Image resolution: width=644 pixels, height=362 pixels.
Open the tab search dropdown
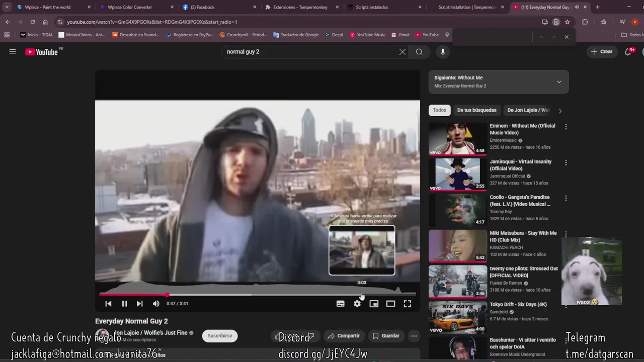pos(7,7)
